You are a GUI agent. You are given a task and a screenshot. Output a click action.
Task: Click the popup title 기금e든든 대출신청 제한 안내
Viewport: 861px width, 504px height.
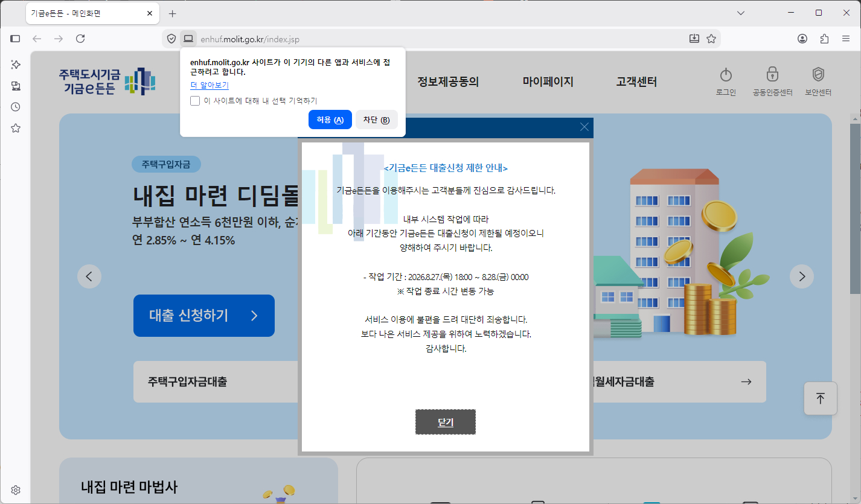[446, 168]
